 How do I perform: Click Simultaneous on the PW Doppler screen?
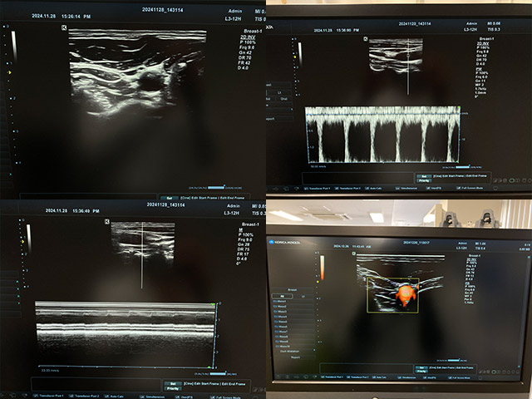(x=406, y=189)
